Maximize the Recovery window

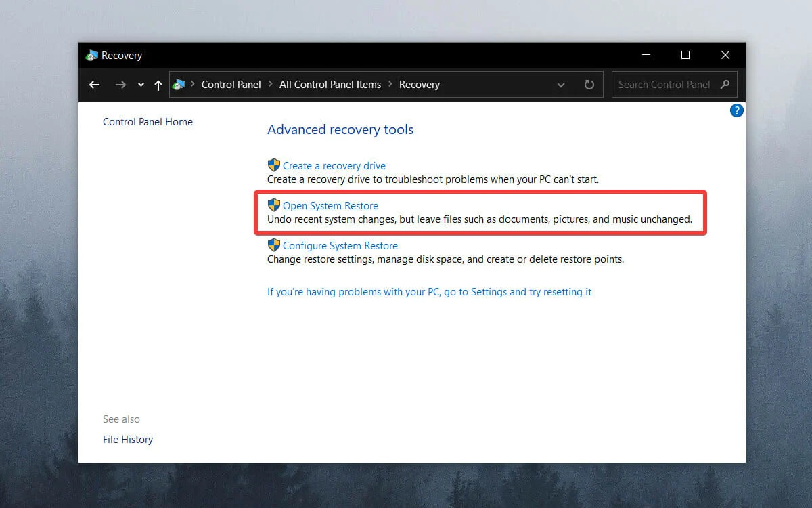click(x=685, y=55)
